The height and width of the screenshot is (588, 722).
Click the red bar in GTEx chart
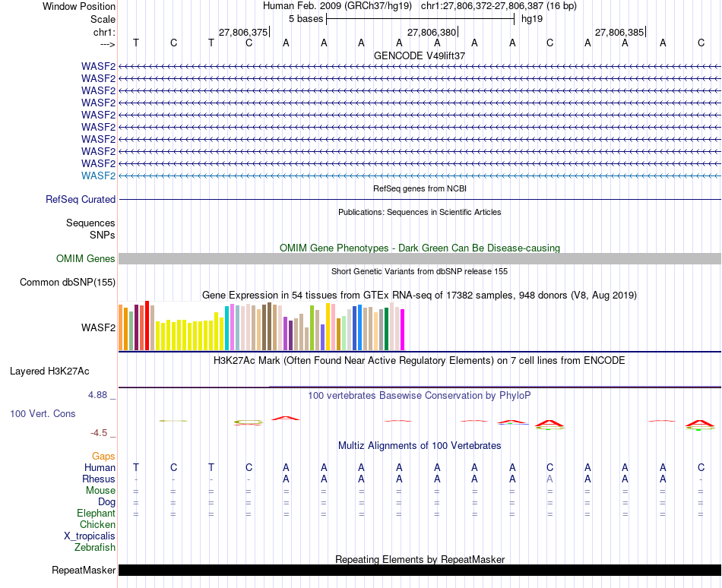[147, 326]
